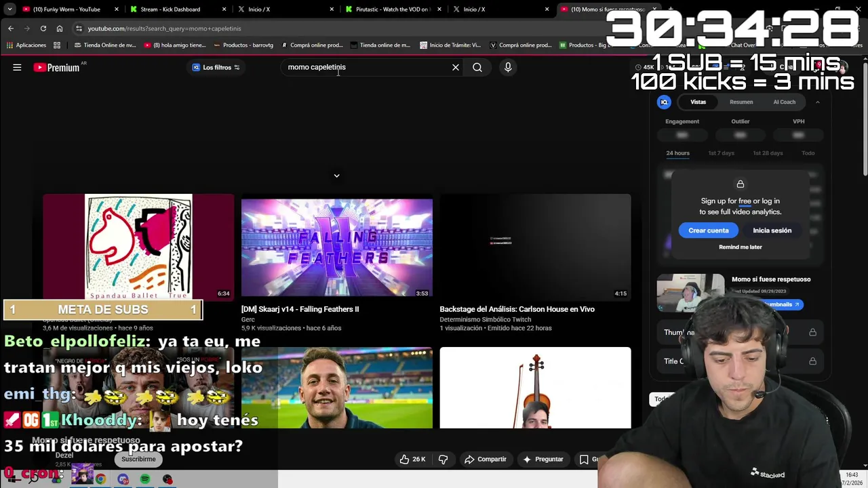Open Spotify from the Windows taskbar

(x=145, y=479)
